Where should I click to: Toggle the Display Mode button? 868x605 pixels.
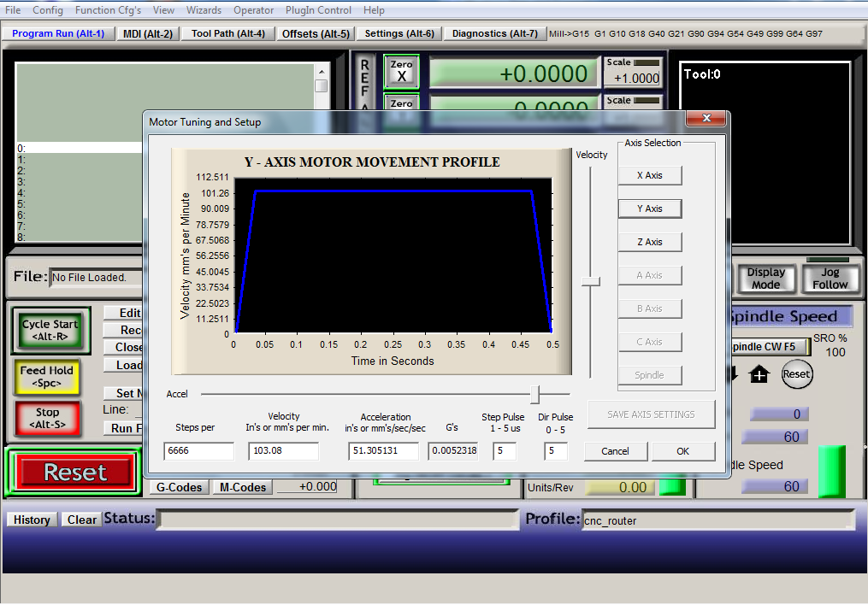(765, 279)
